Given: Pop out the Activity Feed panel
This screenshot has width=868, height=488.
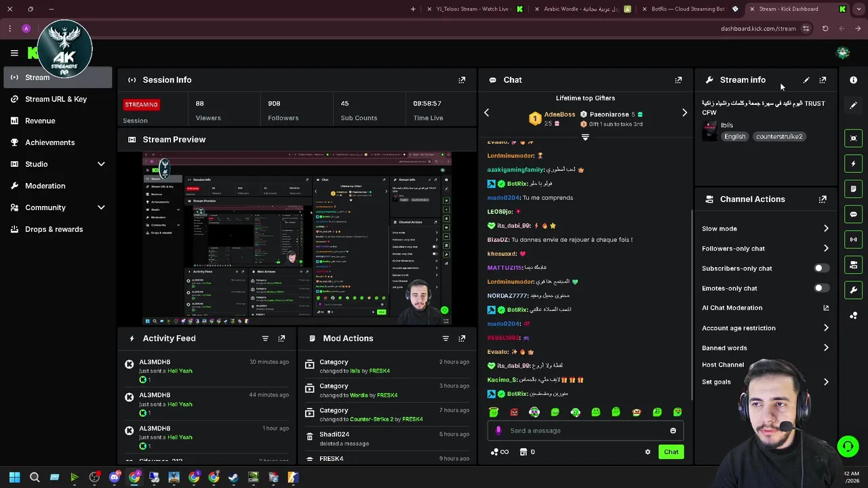Looking at the screenshot, I should (281, 338).
